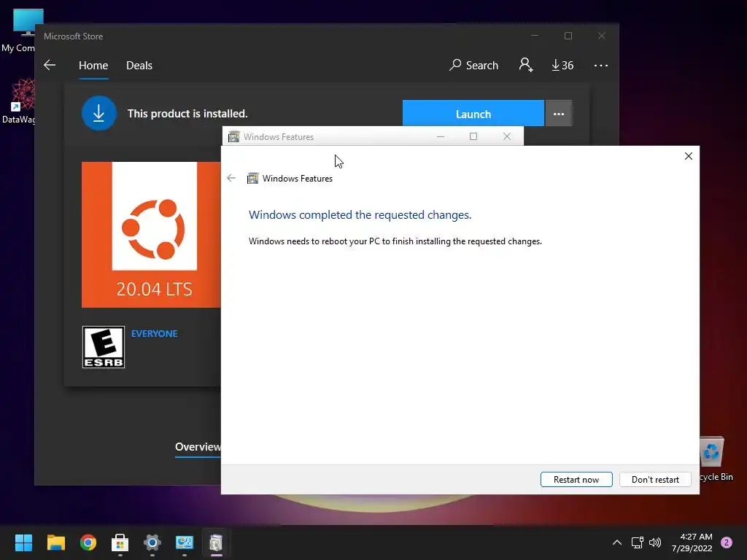747x560 pixels.
Task: Open Microsoft Store See more ellipsis menu
Action: click(x=601, y=65)
